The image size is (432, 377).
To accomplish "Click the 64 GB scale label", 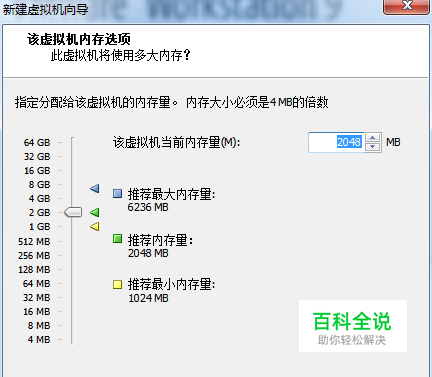I will pos(37,143).
